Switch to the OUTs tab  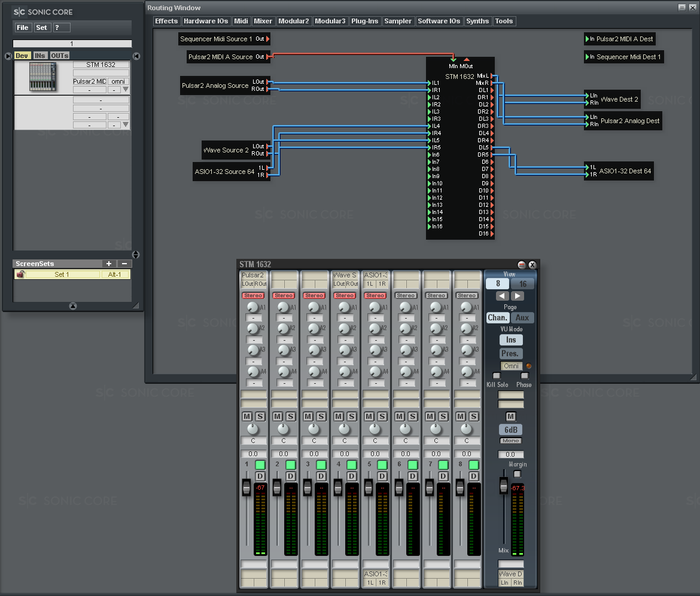pyautogui.click(x=59, y=56)
